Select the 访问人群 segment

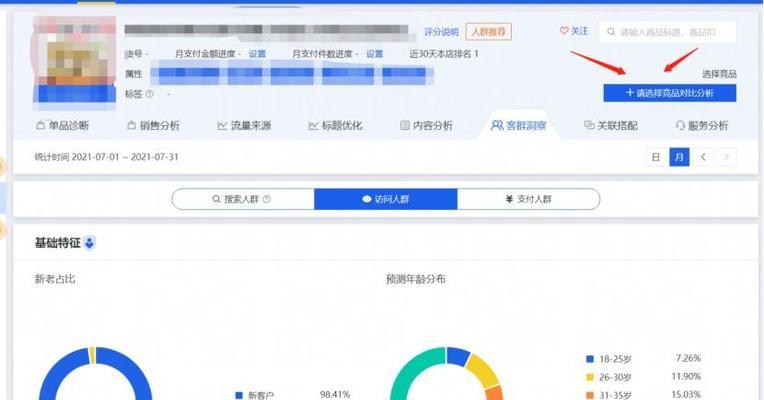click(x=385, y=199)
